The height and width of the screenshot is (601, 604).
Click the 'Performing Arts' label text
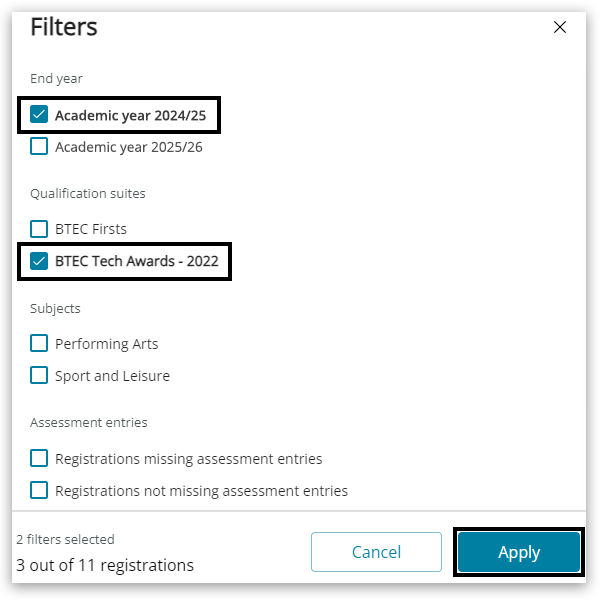coord(107,344)
